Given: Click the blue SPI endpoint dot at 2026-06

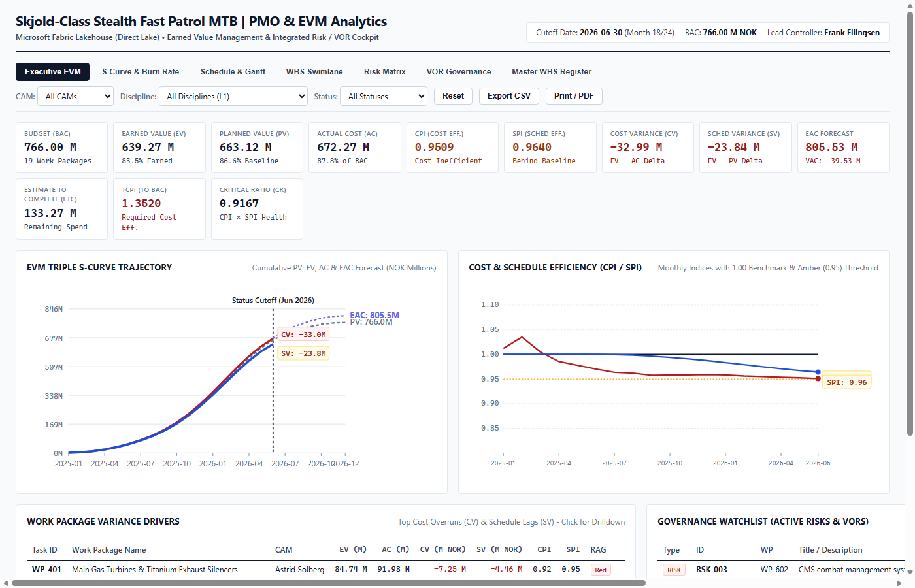Looking at the screenshot, I should point(818,372).
